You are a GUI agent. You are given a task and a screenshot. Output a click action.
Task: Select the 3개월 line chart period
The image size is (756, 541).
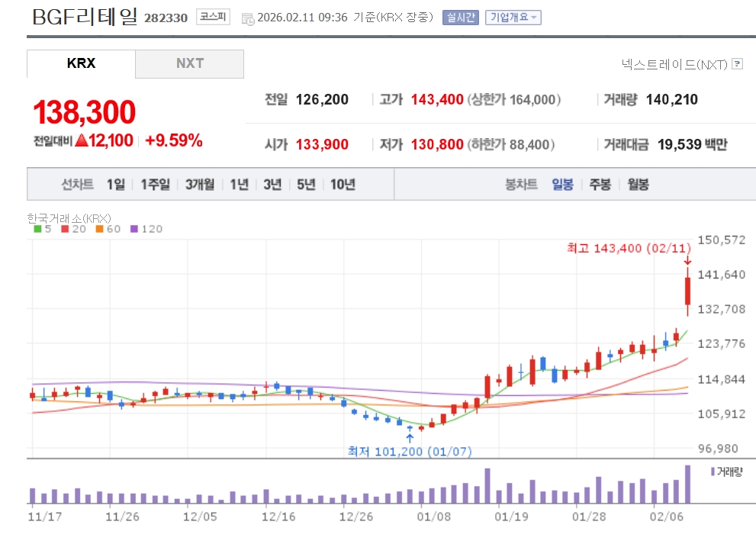pos(200,184)
